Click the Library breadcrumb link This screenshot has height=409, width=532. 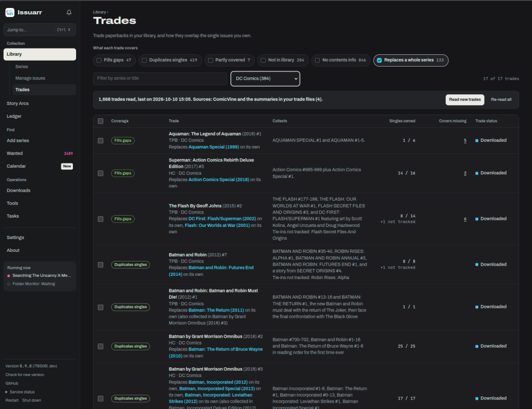coord(99,12)
